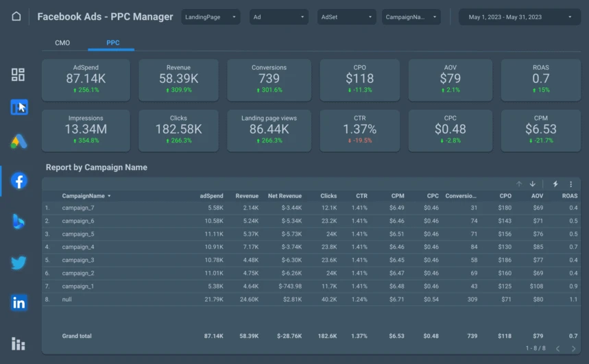The image size is (589, 364).
Task: Click the Grand total row label
Action: point(77,336)
